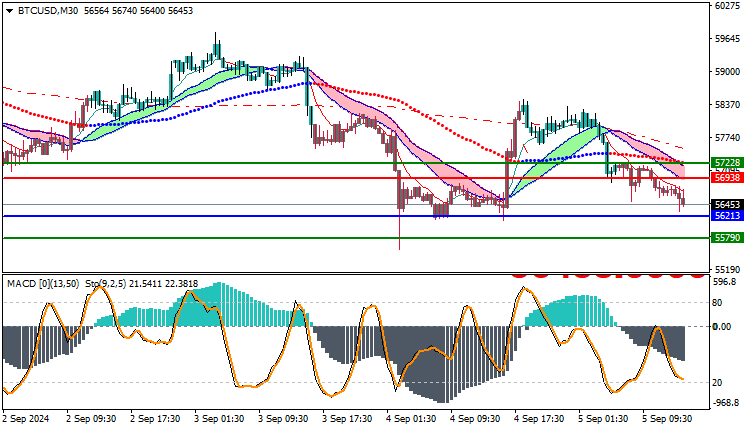Screen dimensions: 750x430
Task: Select the green 55790 price label
Action: coord(727,237)
